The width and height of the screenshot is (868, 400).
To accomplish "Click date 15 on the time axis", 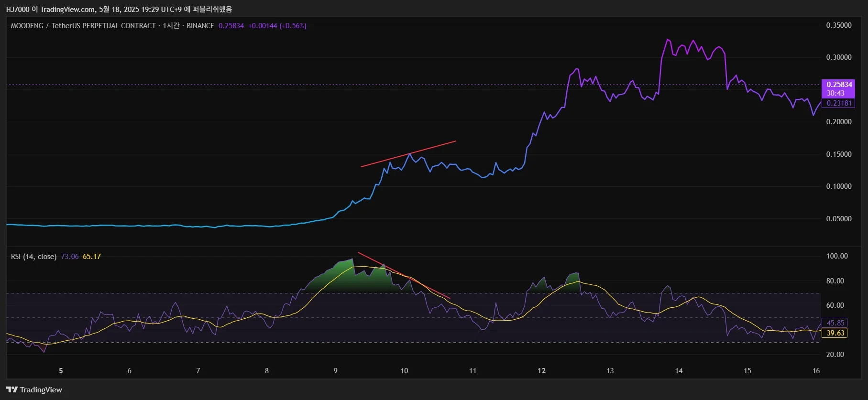I will tap(747, 371).
